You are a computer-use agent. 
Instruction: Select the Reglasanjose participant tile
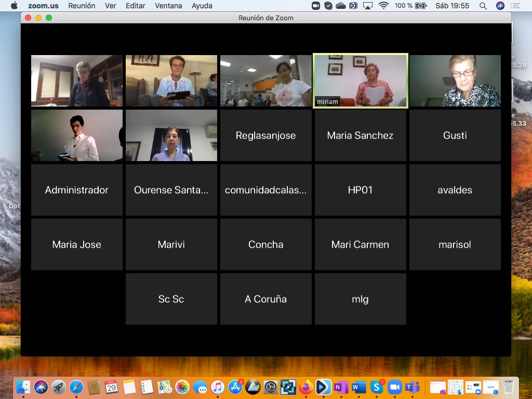[x=265, y=136]
